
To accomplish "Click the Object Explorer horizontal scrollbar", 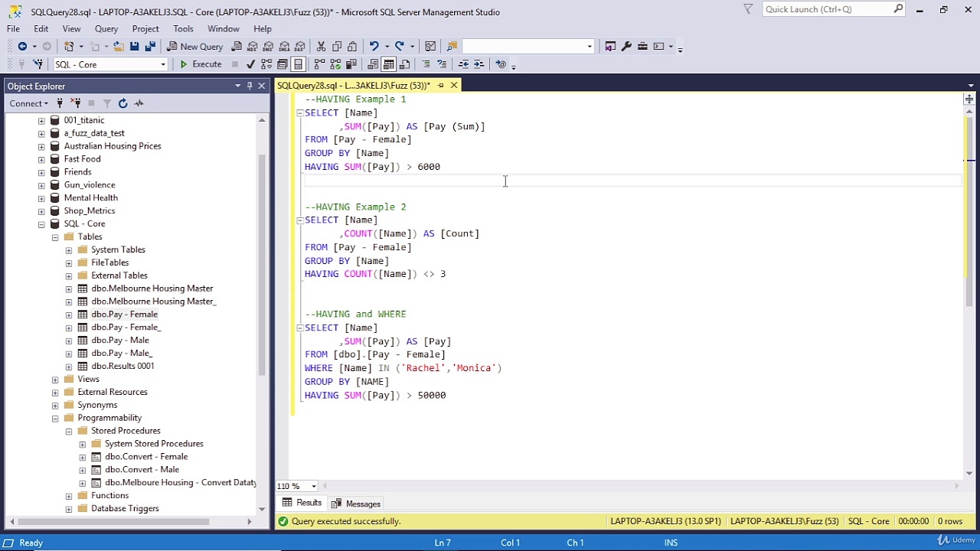I will (x=115, y=522).
